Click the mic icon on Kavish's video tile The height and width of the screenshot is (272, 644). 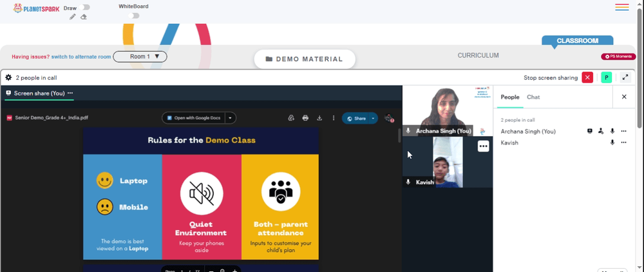[408, 182]
